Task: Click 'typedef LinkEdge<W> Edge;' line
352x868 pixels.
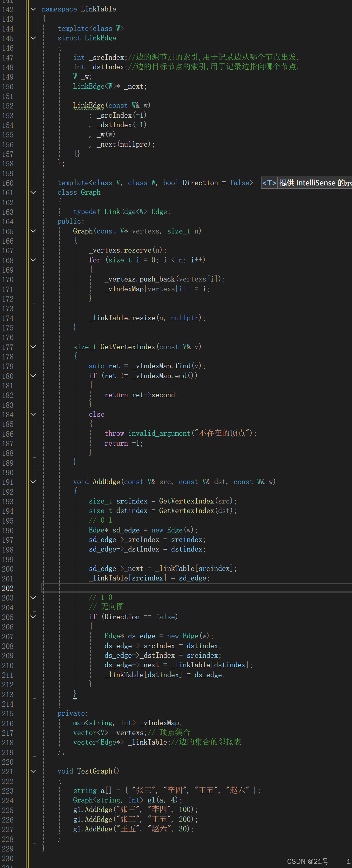Action: point(122,212)
